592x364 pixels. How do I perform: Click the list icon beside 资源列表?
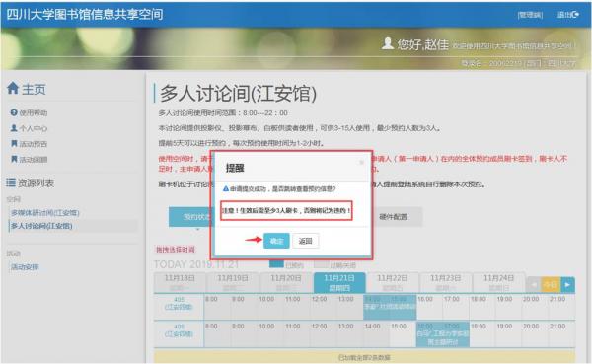coord(11,182)
